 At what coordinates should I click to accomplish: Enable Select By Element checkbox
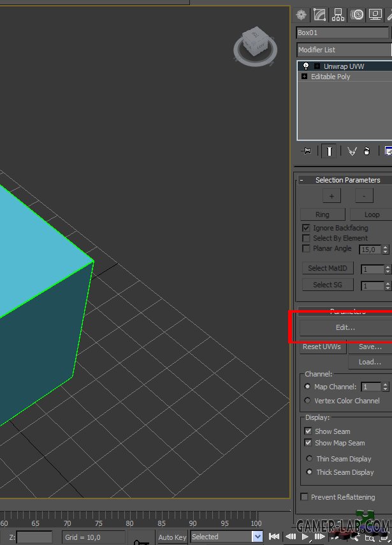306,238
